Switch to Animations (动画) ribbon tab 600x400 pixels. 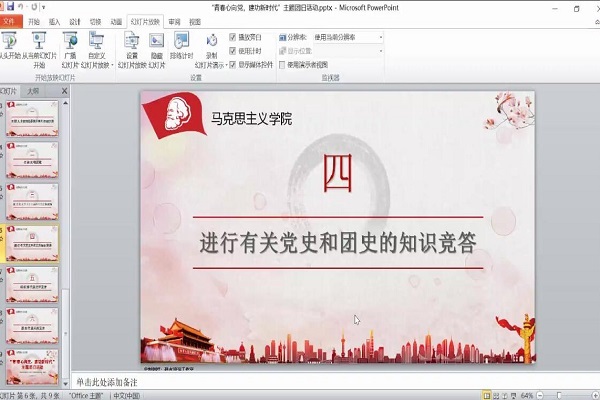coord(116,22)
